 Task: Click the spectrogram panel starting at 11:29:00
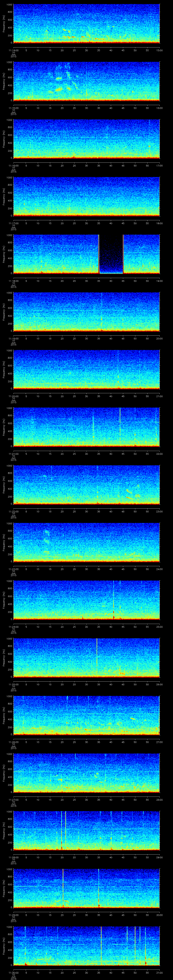86,888
